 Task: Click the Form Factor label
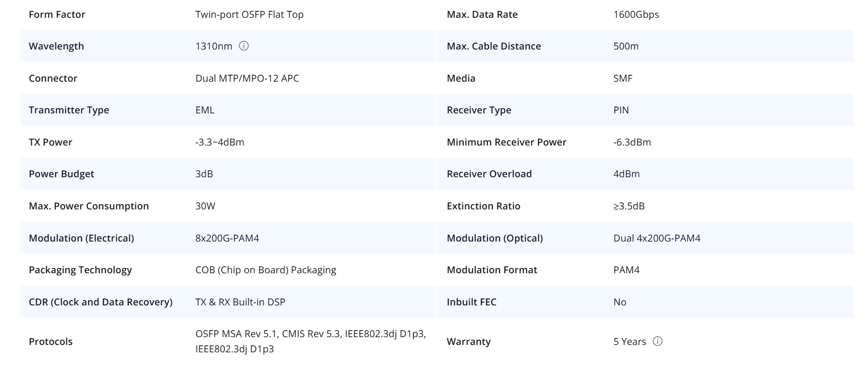pyautogui.click(x=57, y=14)
